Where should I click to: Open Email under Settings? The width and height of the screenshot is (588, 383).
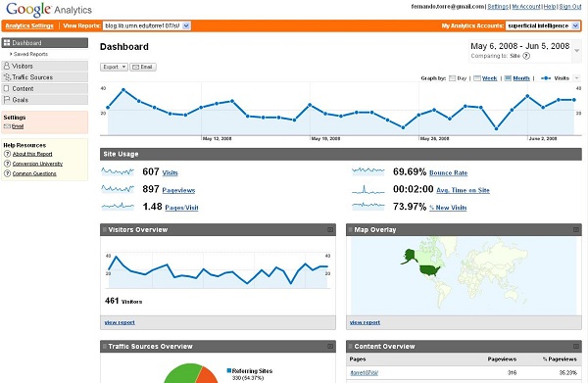click(x=18, y=126)
